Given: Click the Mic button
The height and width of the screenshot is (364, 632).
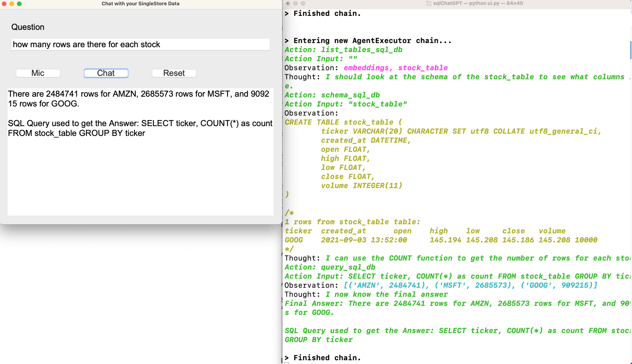Looking at the screenshot, I should click(x=38, y=73).
